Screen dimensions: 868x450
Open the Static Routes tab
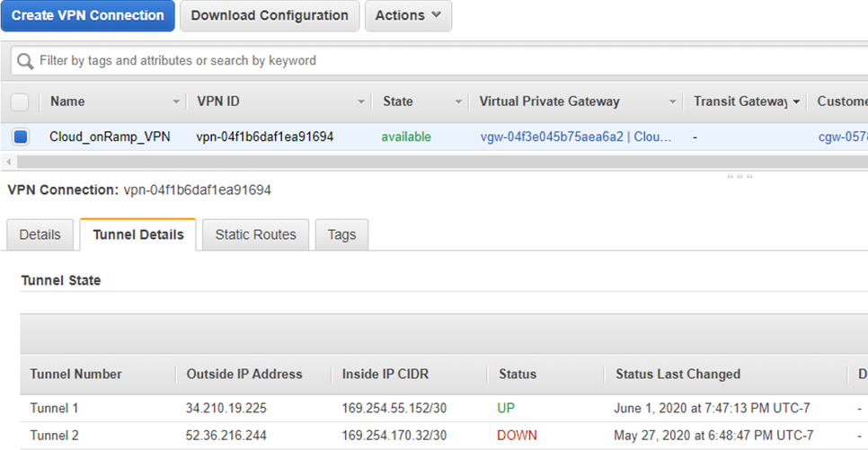[255, 234]
